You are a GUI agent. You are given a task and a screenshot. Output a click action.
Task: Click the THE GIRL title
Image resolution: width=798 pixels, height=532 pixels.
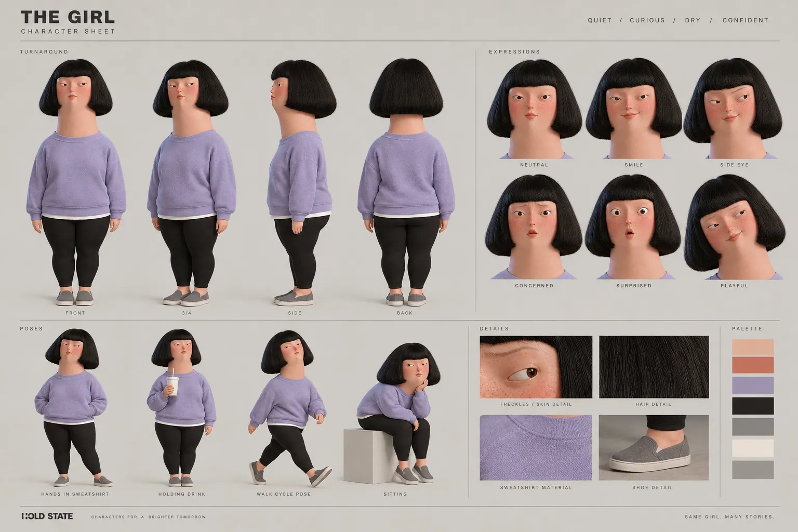[x=68, y=17]
